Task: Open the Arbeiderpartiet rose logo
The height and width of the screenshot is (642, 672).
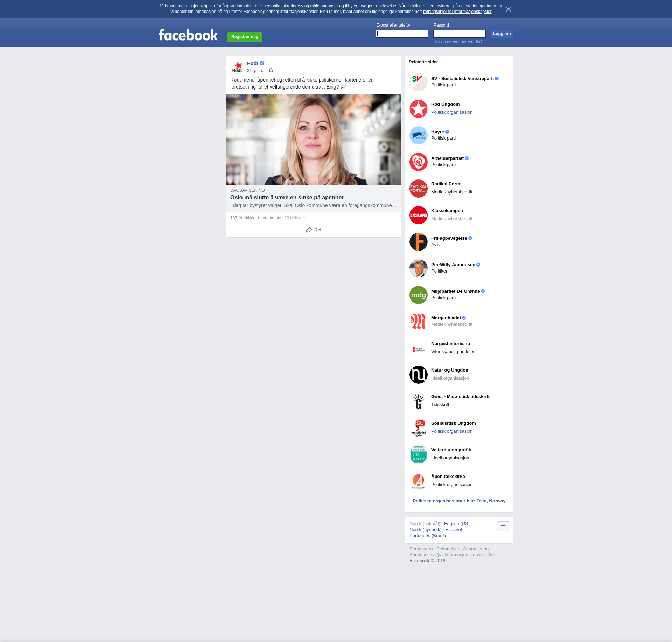Action: [x=419, y=162]
